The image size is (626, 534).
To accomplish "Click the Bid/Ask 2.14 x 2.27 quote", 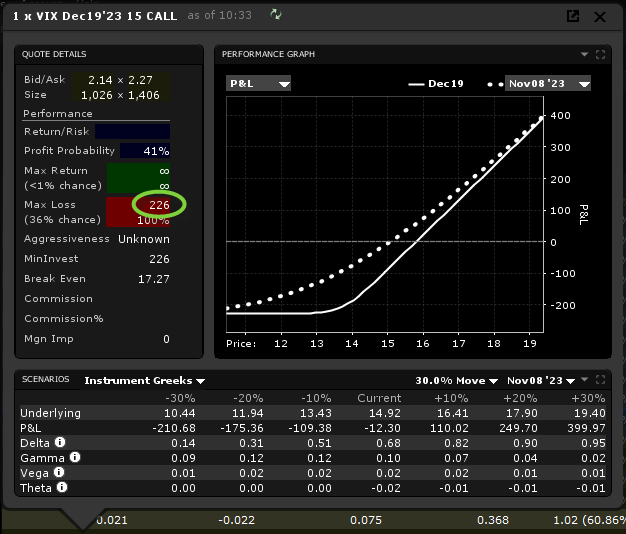I will [x=121, y=80].
